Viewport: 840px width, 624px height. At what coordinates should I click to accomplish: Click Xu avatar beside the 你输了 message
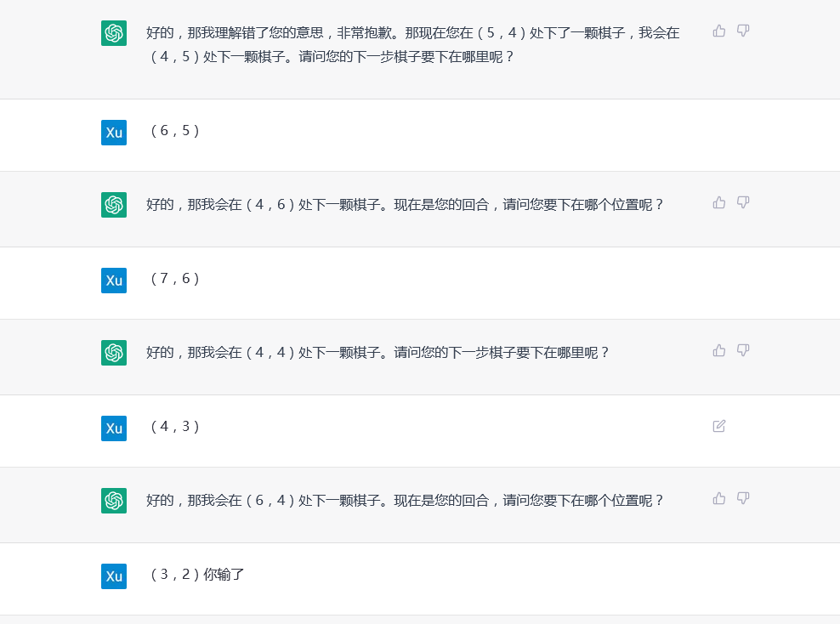(x=114, y=576)
